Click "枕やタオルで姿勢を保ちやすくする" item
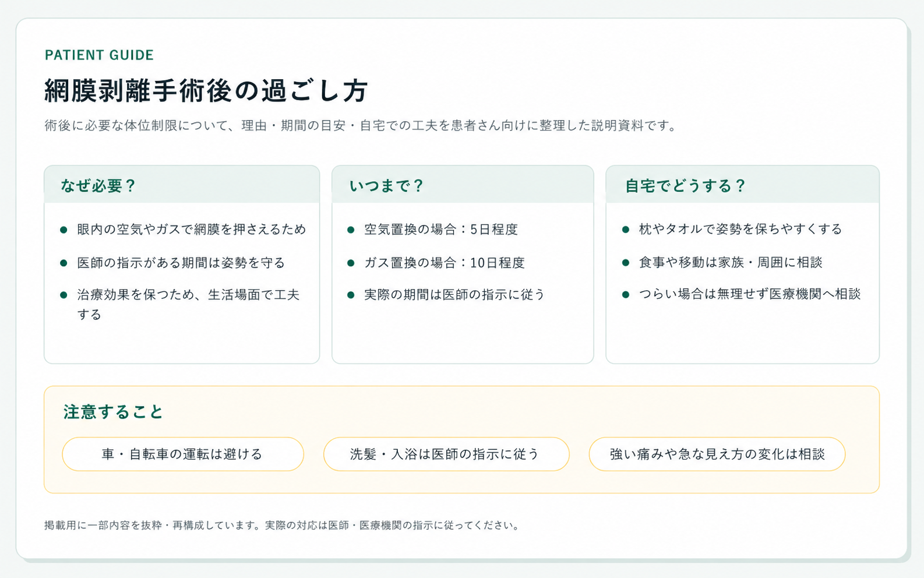 pos(740,229)
